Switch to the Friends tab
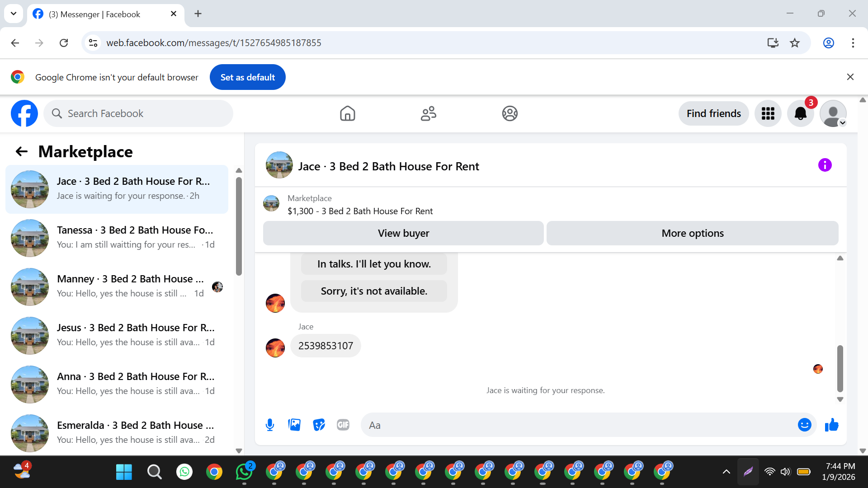 coord(428,113)
